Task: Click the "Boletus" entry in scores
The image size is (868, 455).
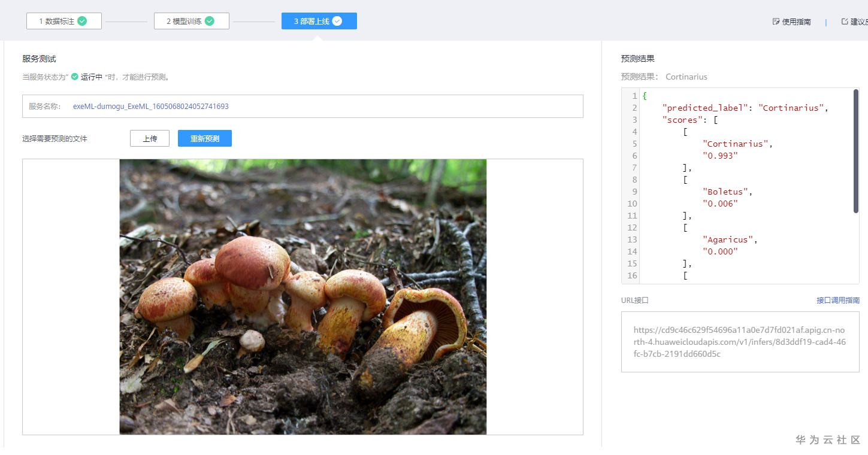Action: (725, 192)
